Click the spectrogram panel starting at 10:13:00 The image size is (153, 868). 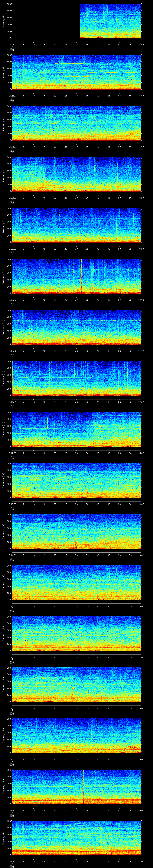pyautogui.click(x=77, y=481)
